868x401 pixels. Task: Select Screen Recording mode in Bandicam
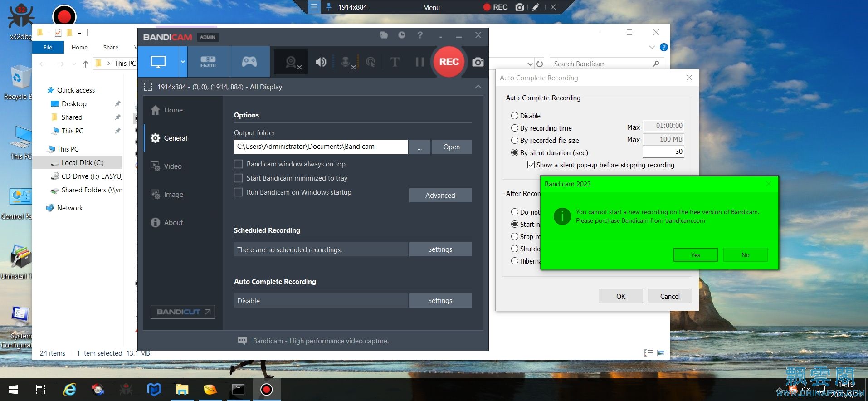158,62
